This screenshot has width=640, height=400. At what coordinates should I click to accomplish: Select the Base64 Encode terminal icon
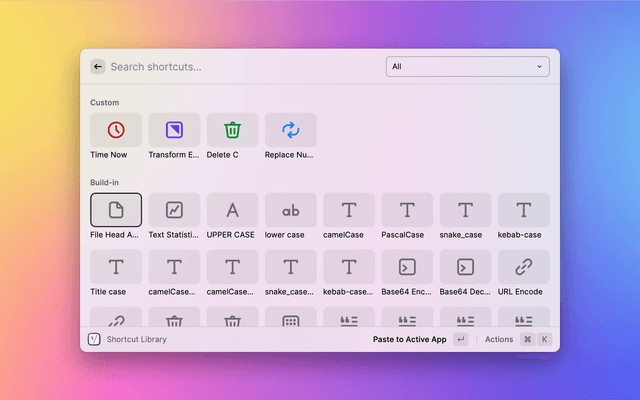click(407, 267)
